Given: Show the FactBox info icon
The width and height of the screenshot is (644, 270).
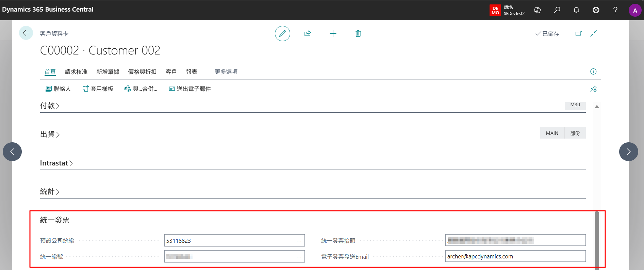Looking at the screenshot, I should tap(593, 72).
